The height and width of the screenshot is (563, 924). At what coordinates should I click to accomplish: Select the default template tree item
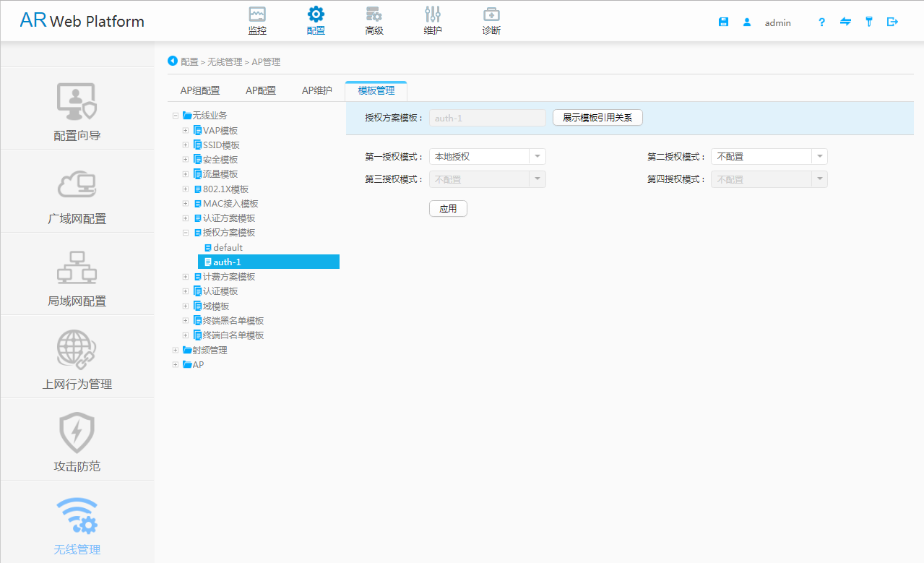coord(228,248)
